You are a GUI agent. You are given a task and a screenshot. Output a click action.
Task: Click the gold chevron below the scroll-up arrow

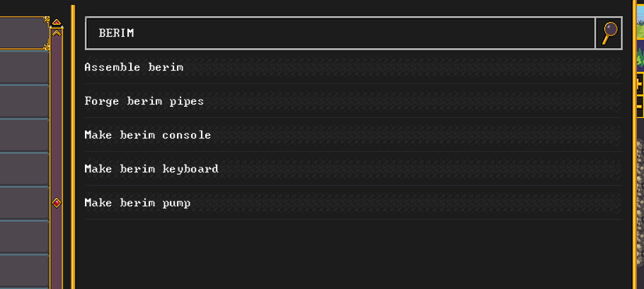click(57, 33)
